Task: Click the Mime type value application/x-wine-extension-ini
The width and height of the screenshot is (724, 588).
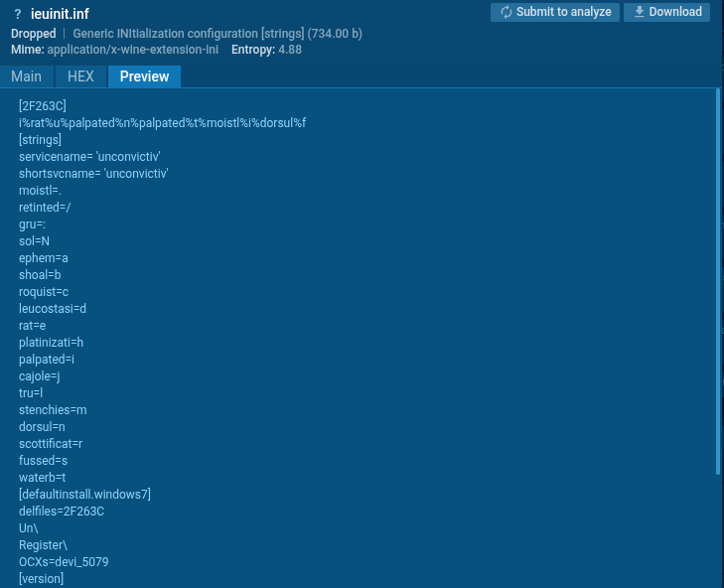Action: [132, 50]
